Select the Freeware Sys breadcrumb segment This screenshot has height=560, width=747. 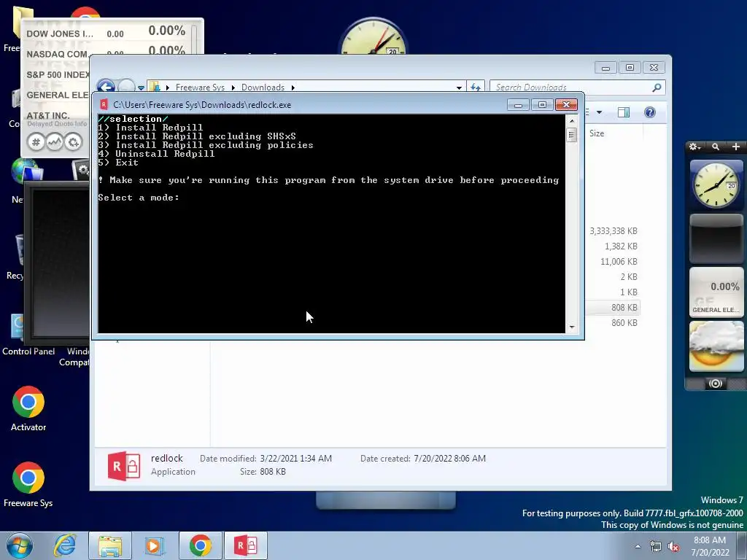[x=200, y=87]
